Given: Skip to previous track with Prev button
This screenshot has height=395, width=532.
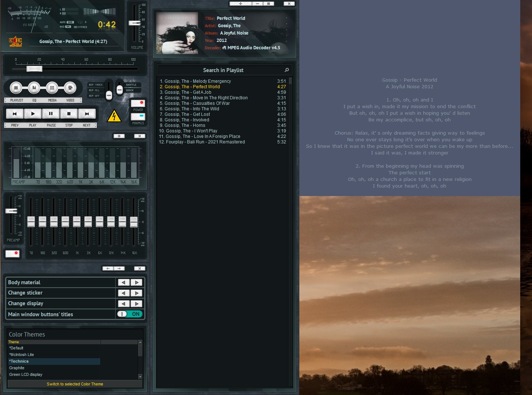Looking at the screenshot, I should click(x=15, y=114).
